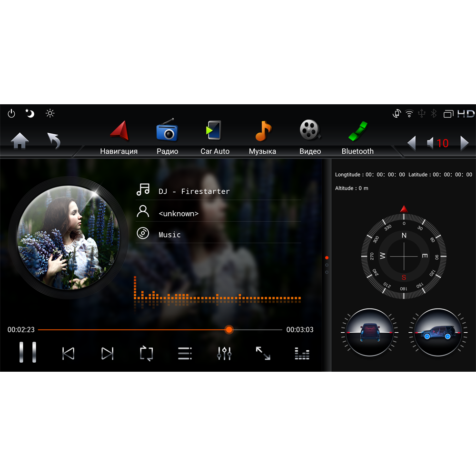Tap the artist person icon

[x=143, y=211]
